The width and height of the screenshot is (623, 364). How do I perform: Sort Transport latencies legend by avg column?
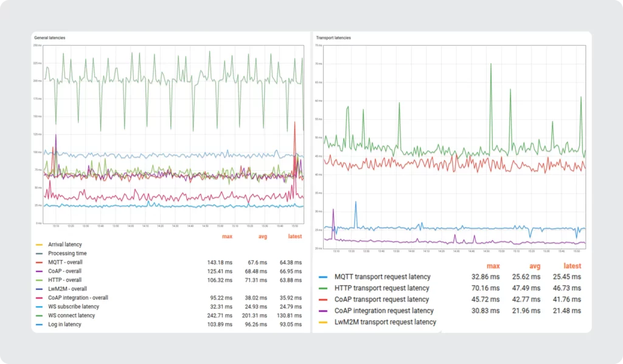point(535,266)
